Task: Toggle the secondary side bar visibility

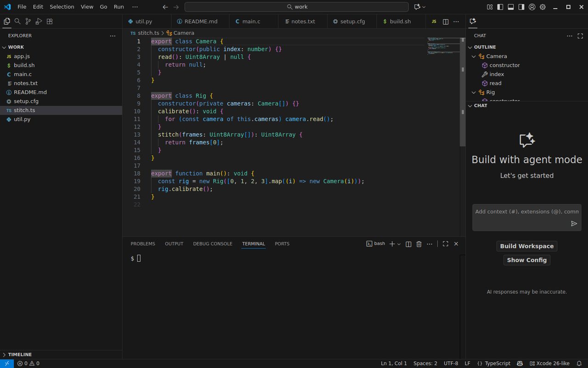Action: pos(521,7)
